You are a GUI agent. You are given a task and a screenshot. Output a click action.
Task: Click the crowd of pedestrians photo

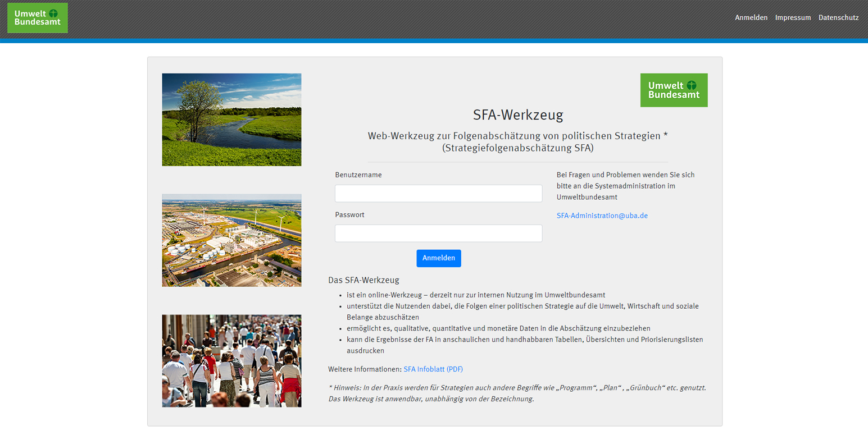point(231,360)
